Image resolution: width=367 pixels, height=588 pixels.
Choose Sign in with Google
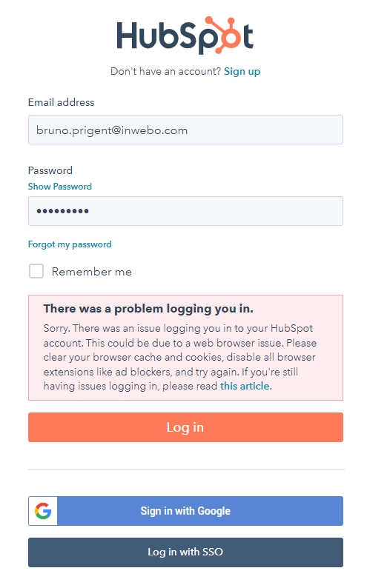tap(185, 511)
